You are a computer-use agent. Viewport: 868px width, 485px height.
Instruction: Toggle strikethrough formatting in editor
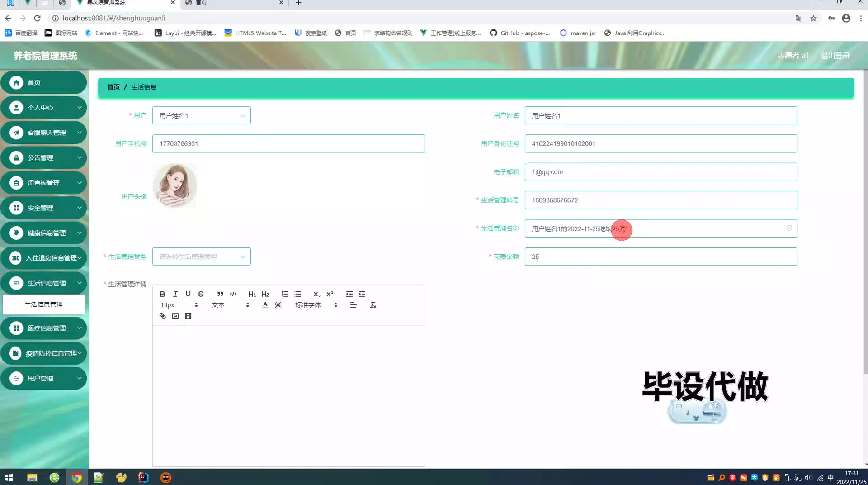click(x=201, y=294)
